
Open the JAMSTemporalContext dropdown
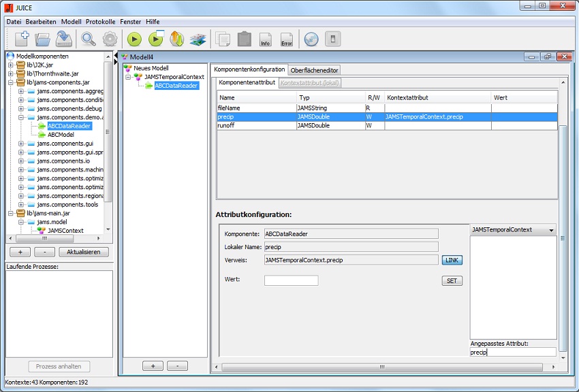point(513,230)
